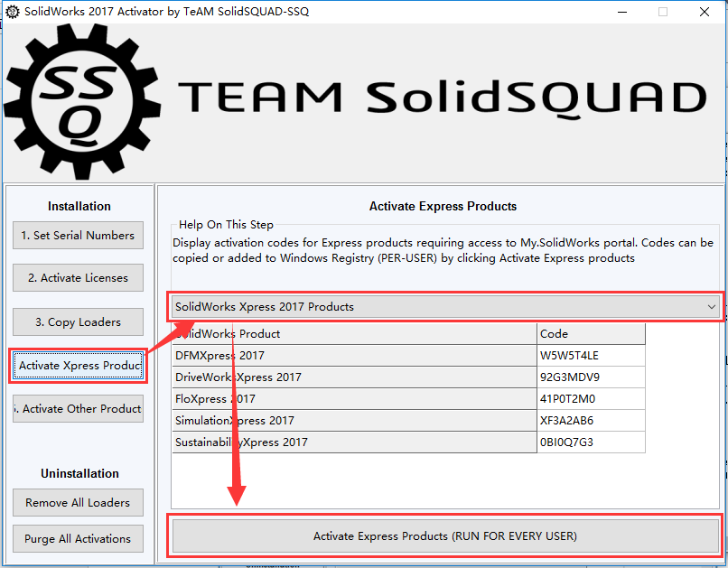The width and height of the screenshot is (728, 568).
Task: Click the code 0BI0Q7G3
Action: pyautogui.click(x=566, y=442)
